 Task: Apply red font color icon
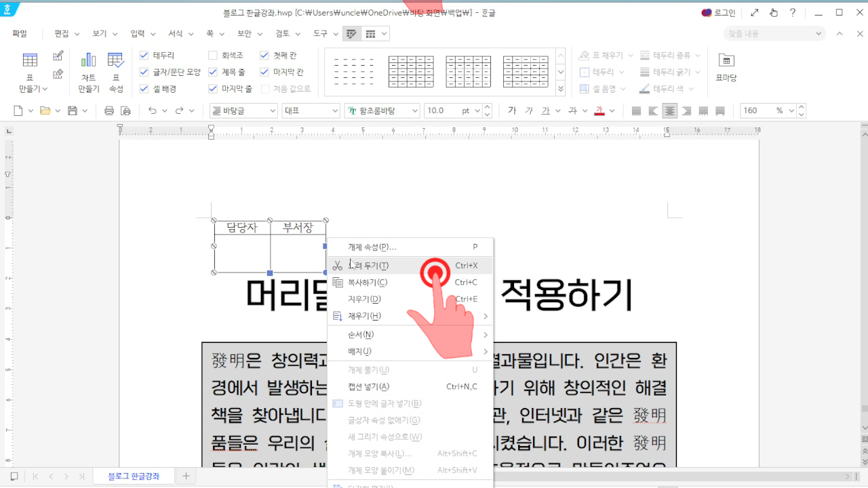[x=599, y=110]
